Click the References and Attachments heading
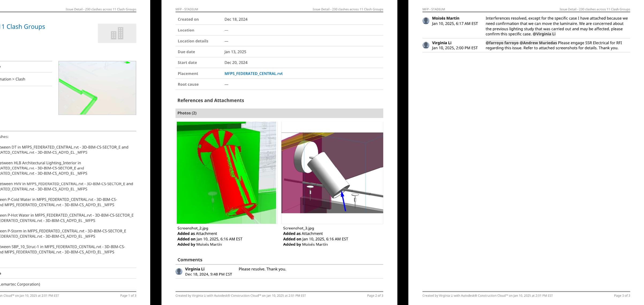 (x=210, y=101)
